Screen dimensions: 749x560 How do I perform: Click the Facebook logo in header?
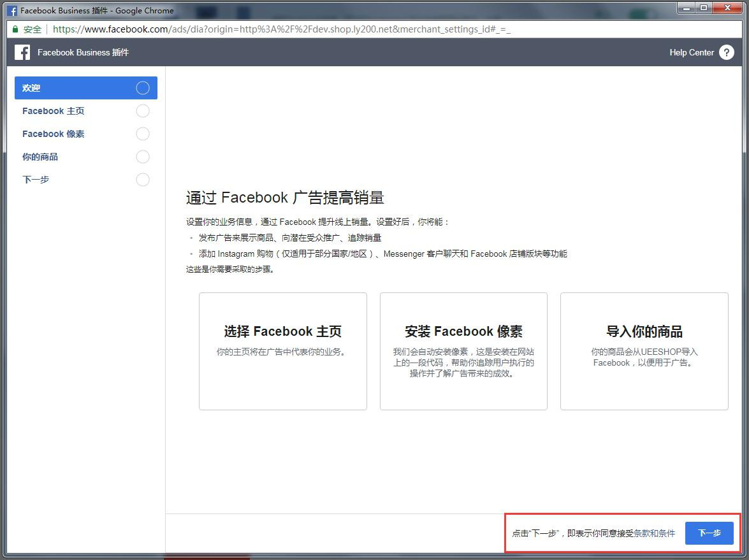click(x=22, y=52)
